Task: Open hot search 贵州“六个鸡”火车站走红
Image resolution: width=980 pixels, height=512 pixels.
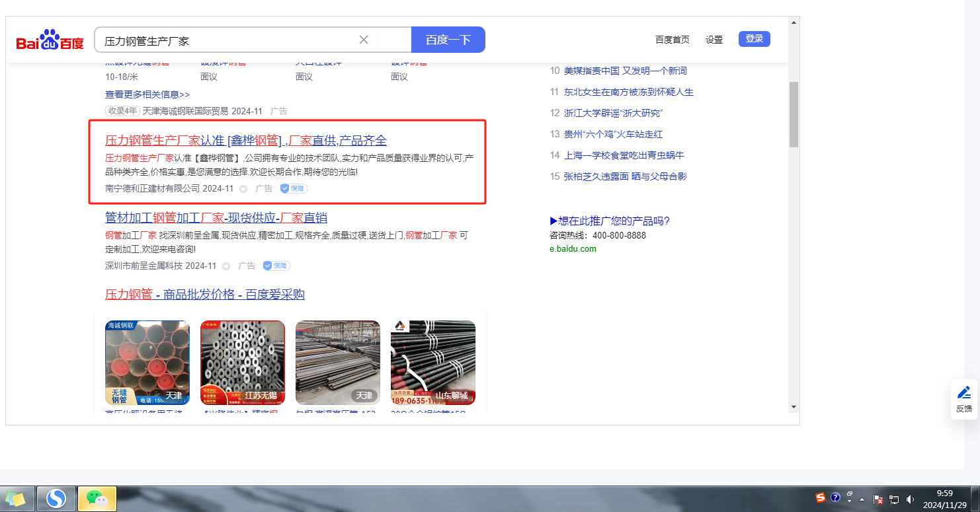Action: [x=613, y=134]
